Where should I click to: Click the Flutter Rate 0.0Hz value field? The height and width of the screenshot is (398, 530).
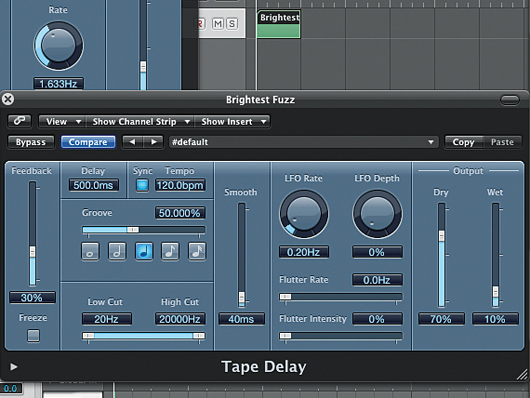coord(377,280)
